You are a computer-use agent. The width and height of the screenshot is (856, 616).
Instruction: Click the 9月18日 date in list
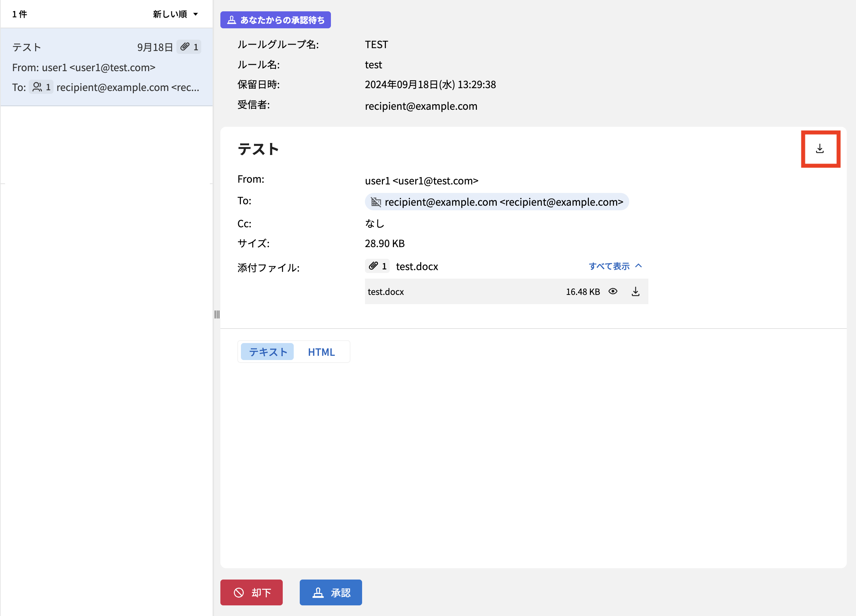[x=155, y=47]
